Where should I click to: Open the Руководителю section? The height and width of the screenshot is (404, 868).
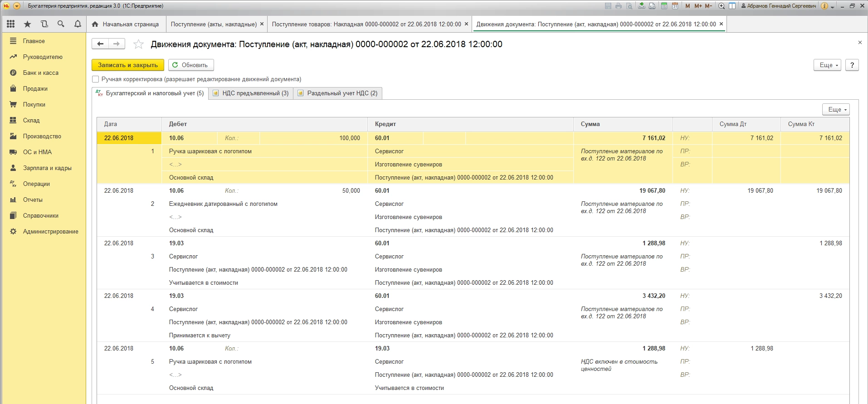tap(44, 57)
